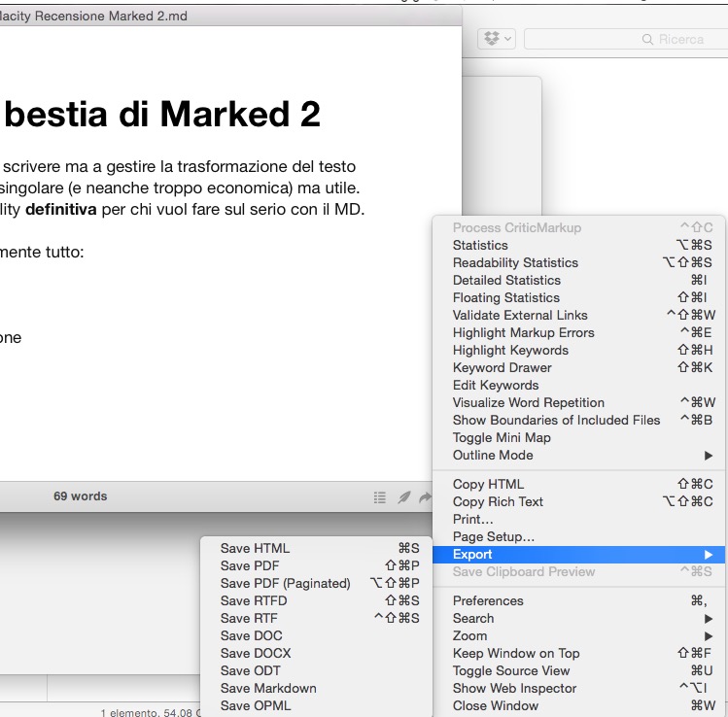
Task: Choose Save RTFD
Action: click(316, 601)
